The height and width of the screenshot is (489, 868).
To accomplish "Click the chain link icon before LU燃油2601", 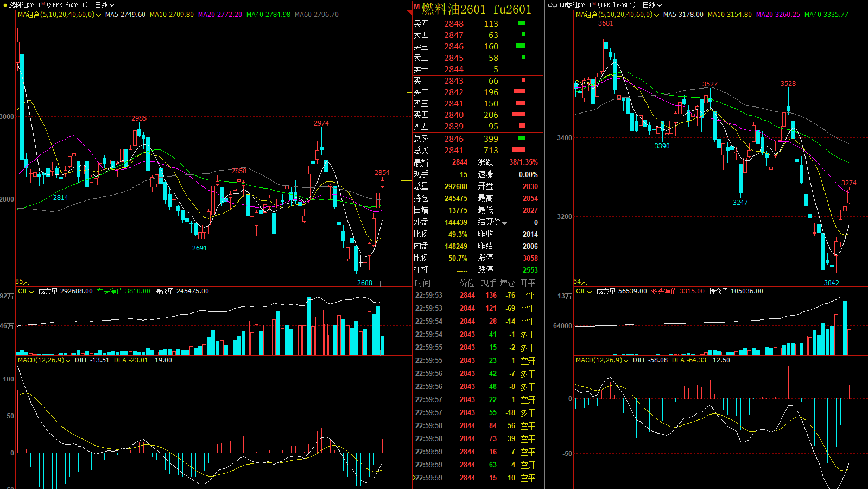I will pos(552,5).
